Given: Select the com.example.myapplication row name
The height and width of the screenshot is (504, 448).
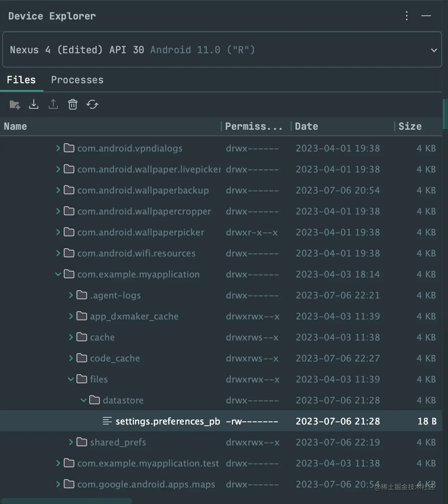Looking at the screenshot, I should [x=138, y=274].
